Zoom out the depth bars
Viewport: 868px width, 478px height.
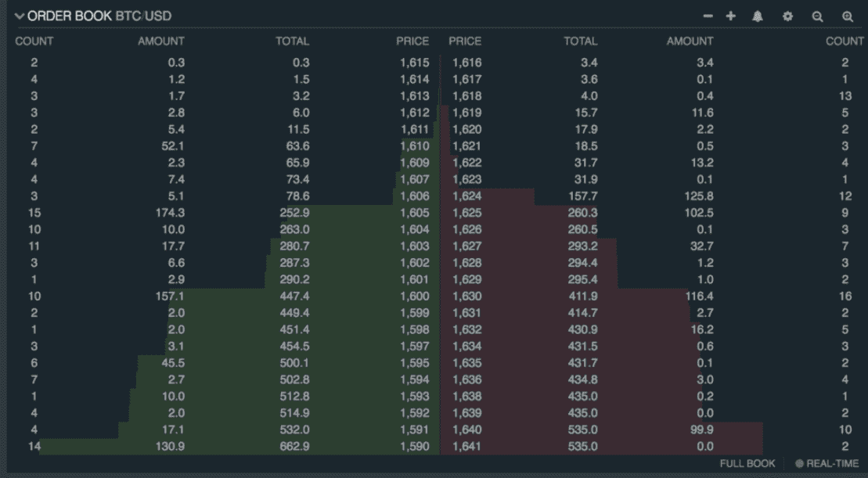817,16
